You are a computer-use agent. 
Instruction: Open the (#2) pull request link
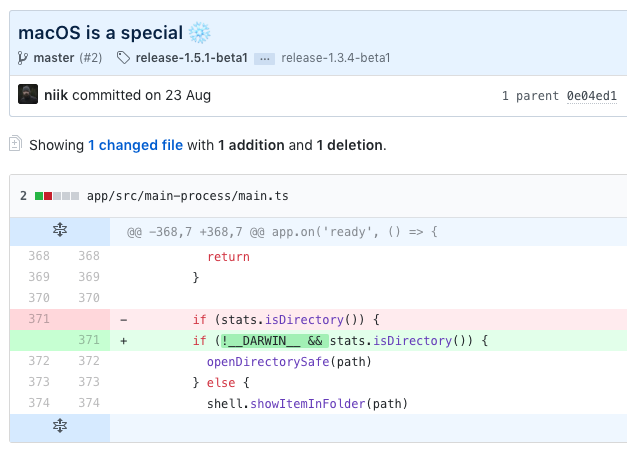(91, 58)
